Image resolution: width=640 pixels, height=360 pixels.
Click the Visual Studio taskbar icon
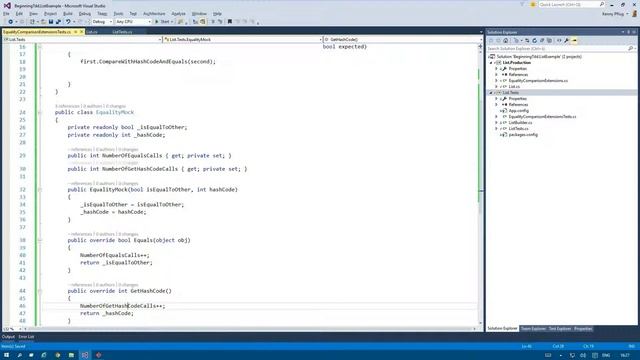click(85, 355)
